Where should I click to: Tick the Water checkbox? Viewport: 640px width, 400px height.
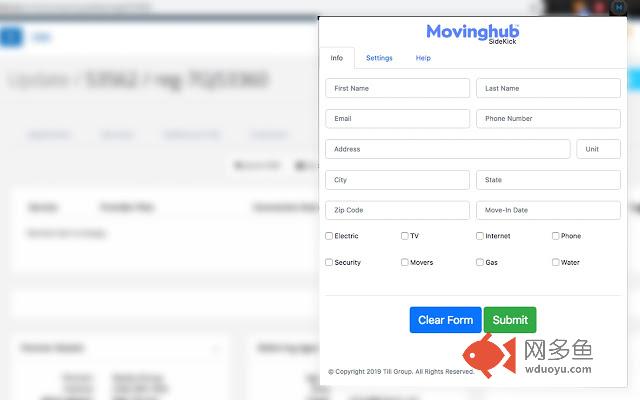(556, 262)
